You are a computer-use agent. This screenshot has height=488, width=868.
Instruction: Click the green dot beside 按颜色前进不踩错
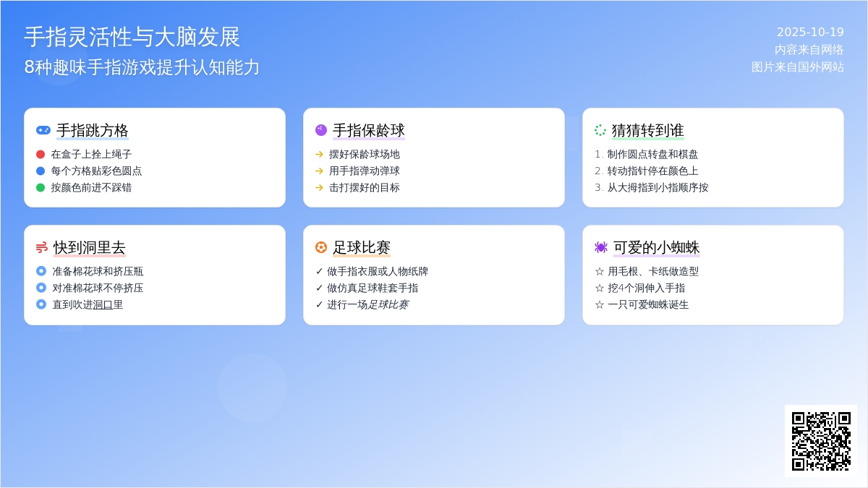point(41,187)
